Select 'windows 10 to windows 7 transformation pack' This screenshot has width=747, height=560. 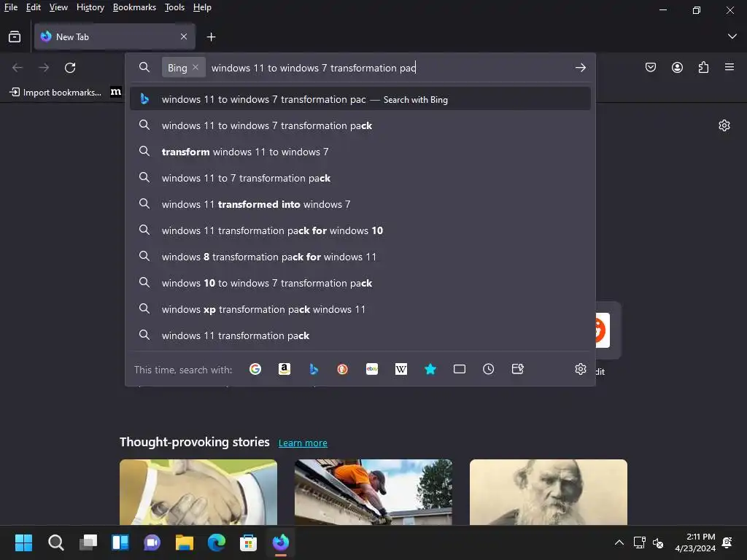pos(360,282)
